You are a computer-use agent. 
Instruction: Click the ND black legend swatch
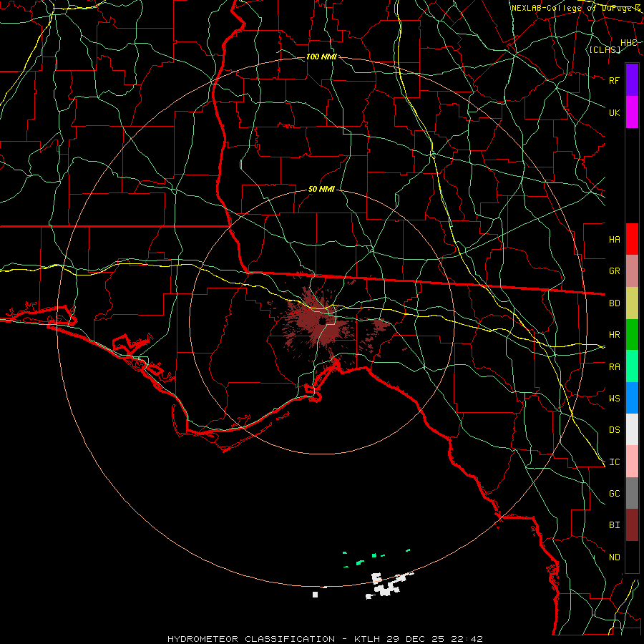(632, 557)
